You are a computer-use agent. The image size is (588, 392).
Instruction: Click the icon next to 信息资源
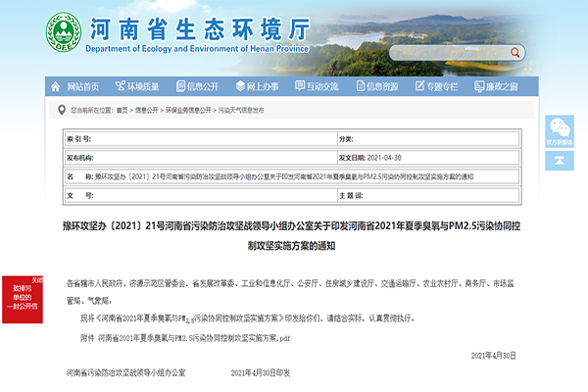coord(360,86)
